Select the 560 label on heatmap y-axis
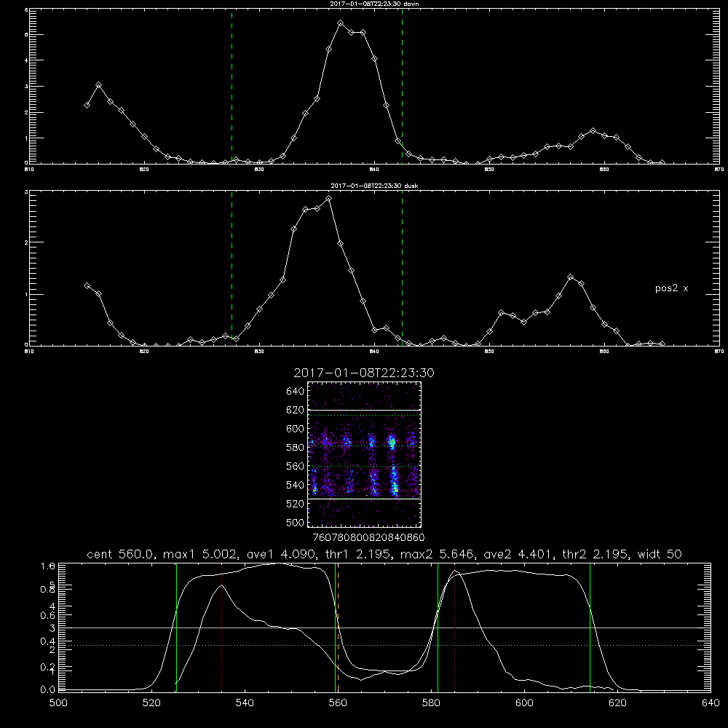The height and width of the screenshot is (728, 728). 296,466
